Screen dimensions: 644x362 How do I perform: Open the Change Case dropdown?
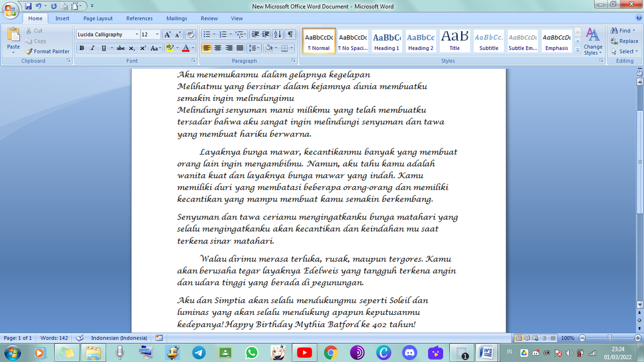click(155, 48)
